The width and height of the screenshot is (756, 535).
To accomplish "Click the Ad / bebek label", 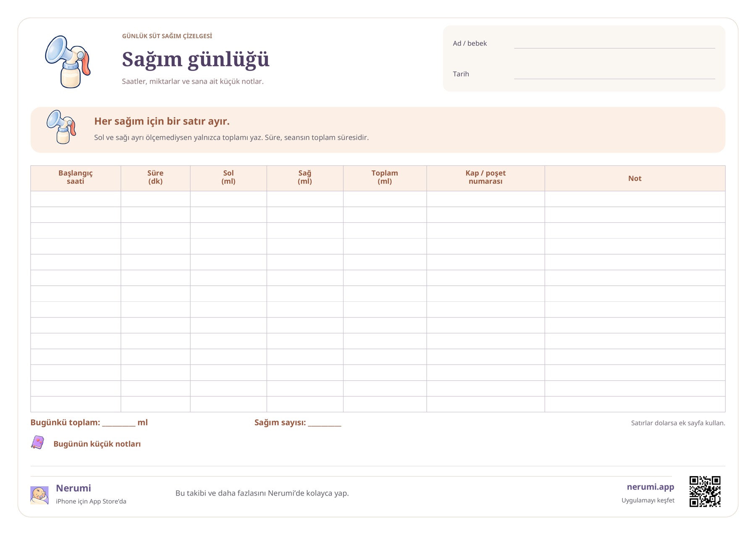I will 470,43.
